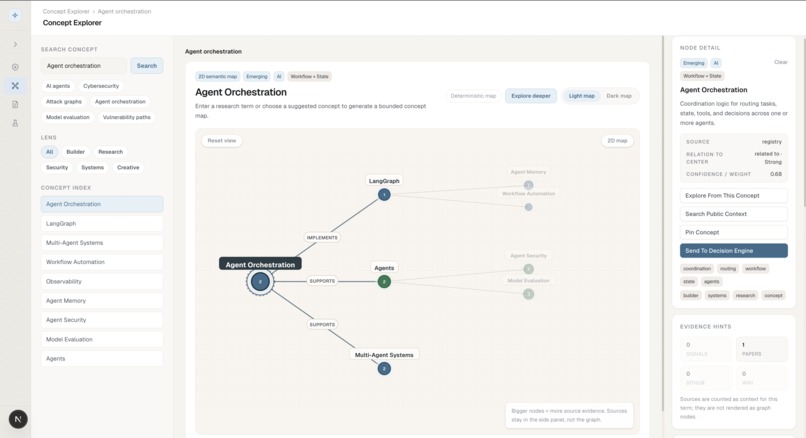Click the Signals evidence hint card
Viewport: 806px width, 438px height.
(706, 349)
